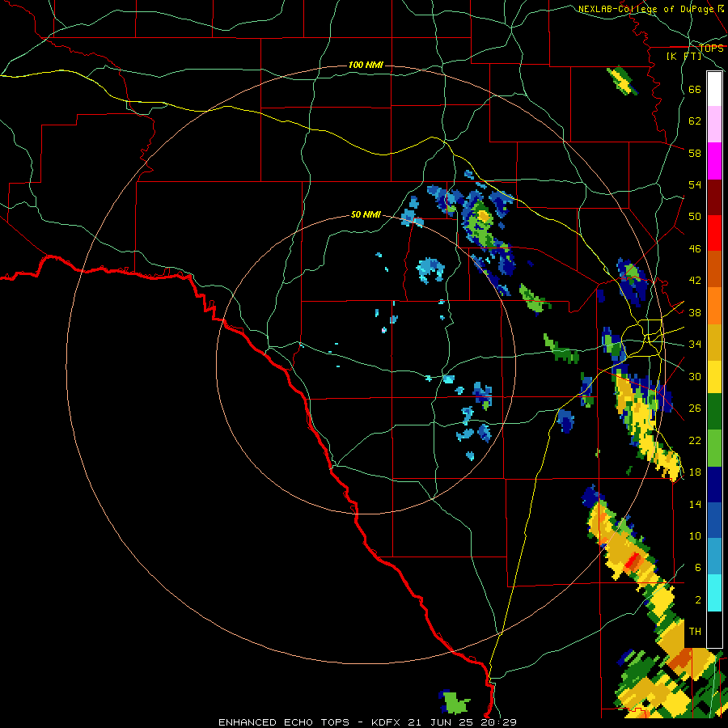Click the 50 NMI range ring label
This screenshot has width=728, height=728.
point(366,214)
